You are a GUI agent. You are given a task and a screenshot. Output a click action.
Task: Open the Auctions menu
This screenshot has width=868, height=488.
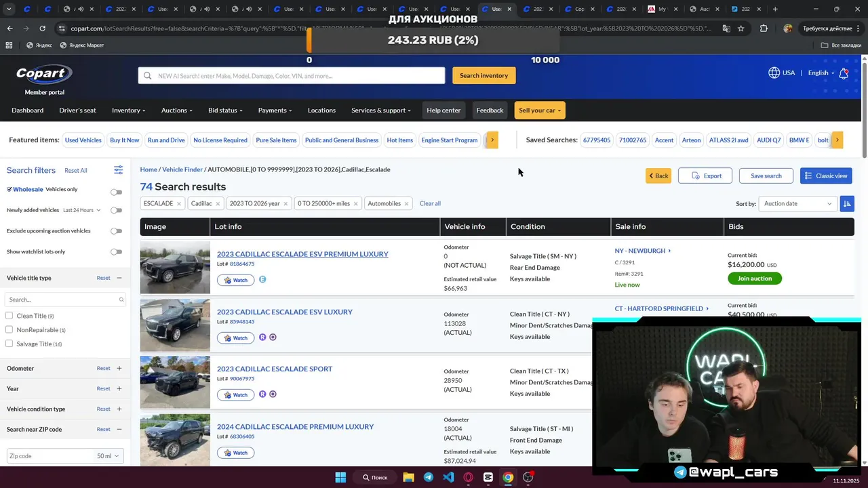(x=177, y=110)
